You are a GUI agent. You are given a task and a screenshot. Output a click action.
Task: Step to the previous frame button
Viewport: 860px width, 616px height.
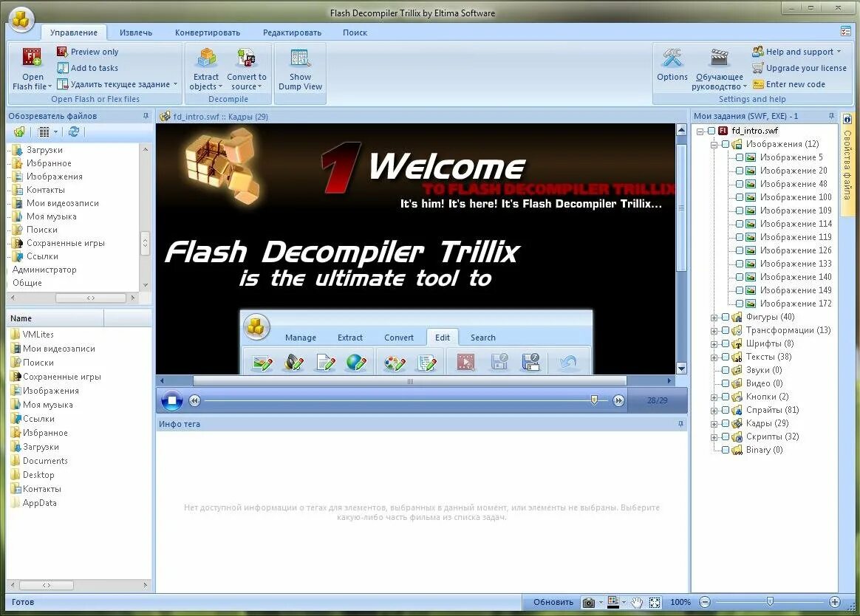point(194,400)
